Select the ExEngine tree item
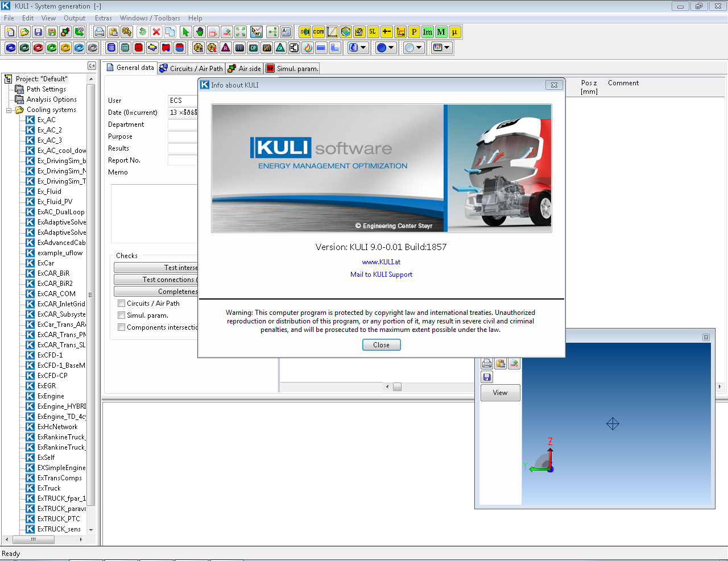 [x=50, y=396]
